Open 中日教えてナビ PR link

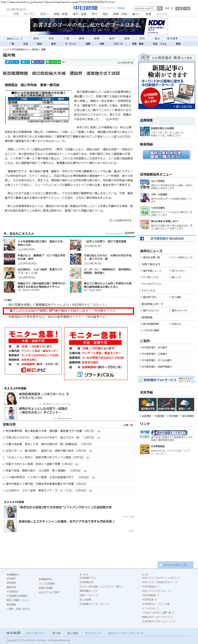click(x=63, y=311)
